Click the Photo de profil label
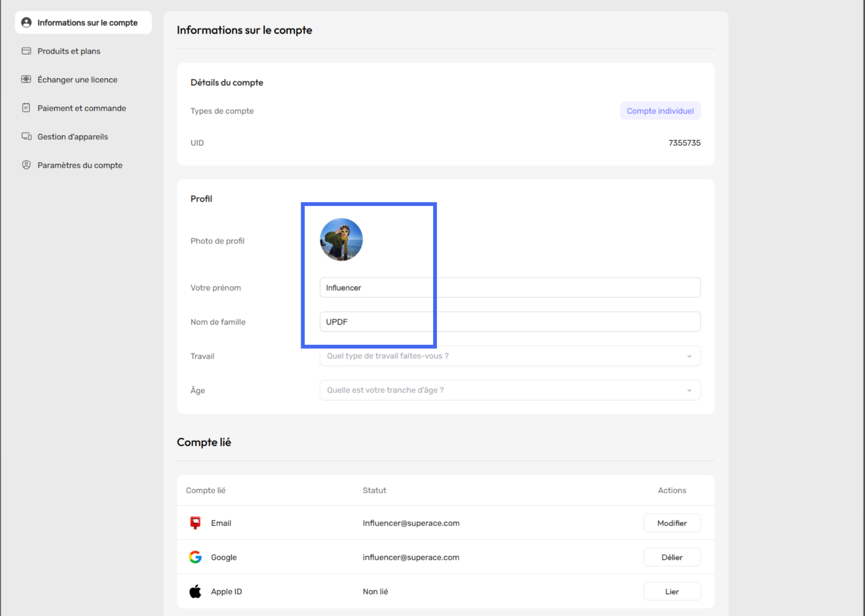Image resolution: width=865 pixels, height=616 pixels. (x=218, y=240)
